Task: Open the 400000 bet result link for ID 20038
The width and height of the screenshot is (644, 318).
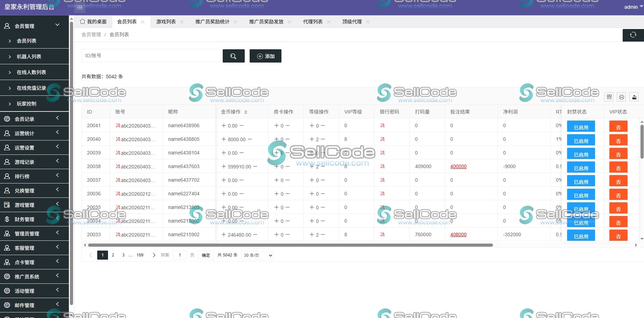Action: tap(458, 166)
